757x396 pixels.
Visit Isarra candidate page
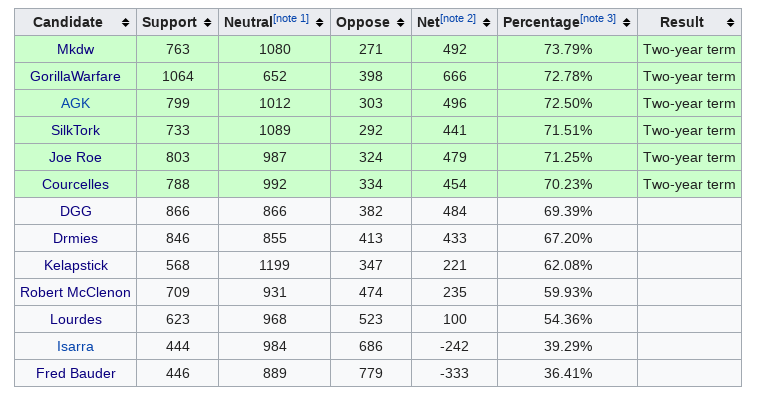click(x=75, y=347)
